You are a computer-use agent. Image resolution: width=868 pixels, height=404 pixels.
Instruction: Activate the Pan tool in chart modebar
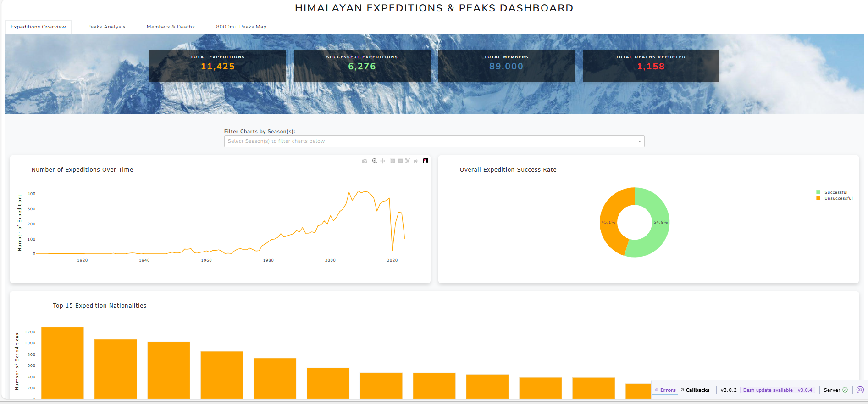(x=383, y=161)
